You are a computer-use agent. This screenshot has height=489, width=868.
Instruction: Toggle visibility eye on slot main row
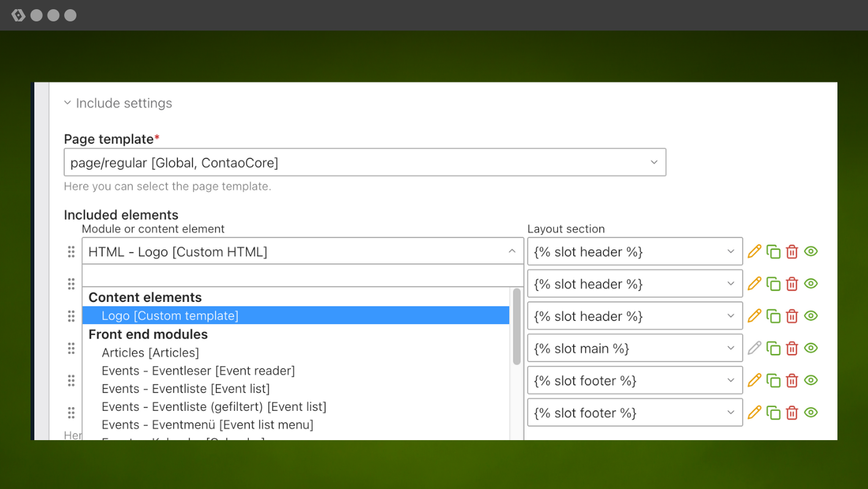[x=811, y=348]
